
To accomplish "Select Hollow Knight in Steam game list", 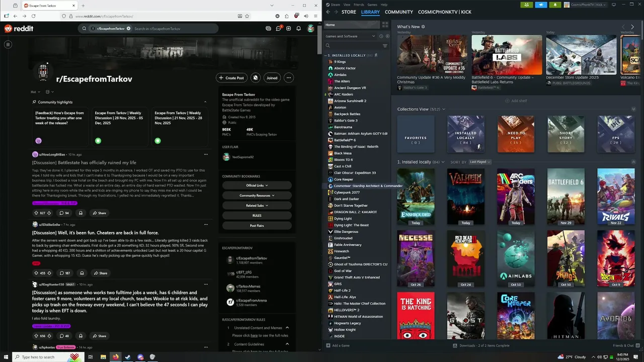I will tap(345, 330).
